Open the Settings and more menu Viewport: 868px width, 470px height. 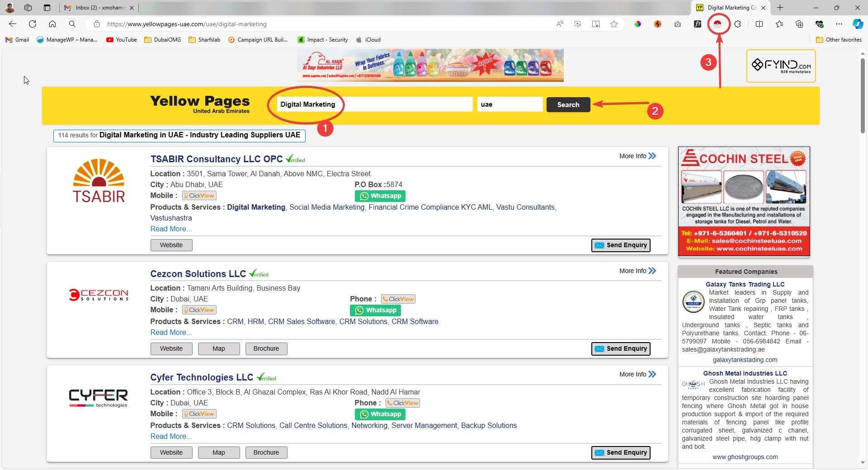pos(839,24)
